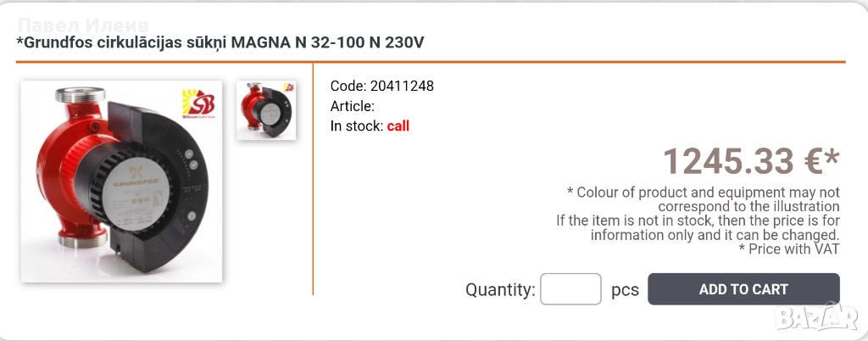Click the "* Price with VAT" note
The image size is (868, 341).
click(788, 249)
